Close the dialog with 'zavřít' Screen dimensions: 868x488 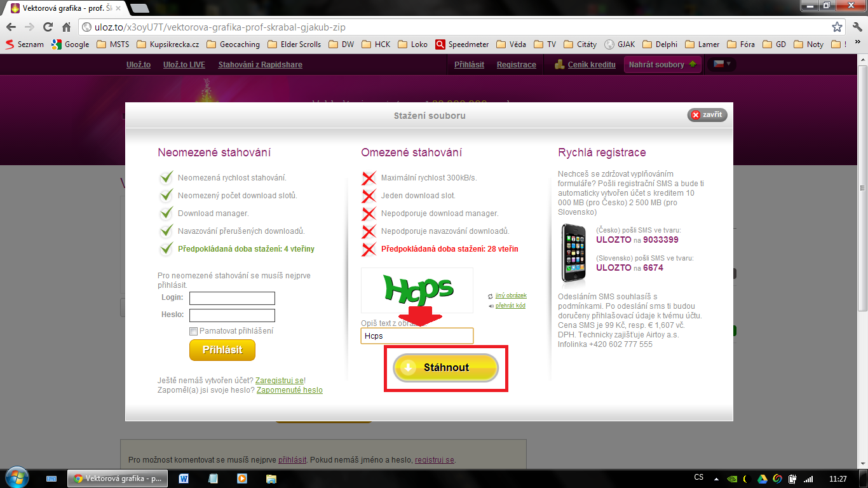click(707, 115)
